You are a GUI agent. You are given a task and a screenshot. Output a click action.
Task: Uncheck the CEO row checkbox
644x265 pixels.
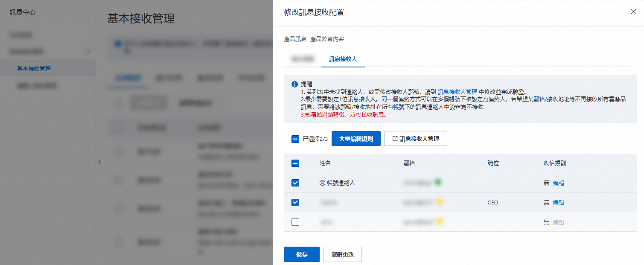click(295, 202)
